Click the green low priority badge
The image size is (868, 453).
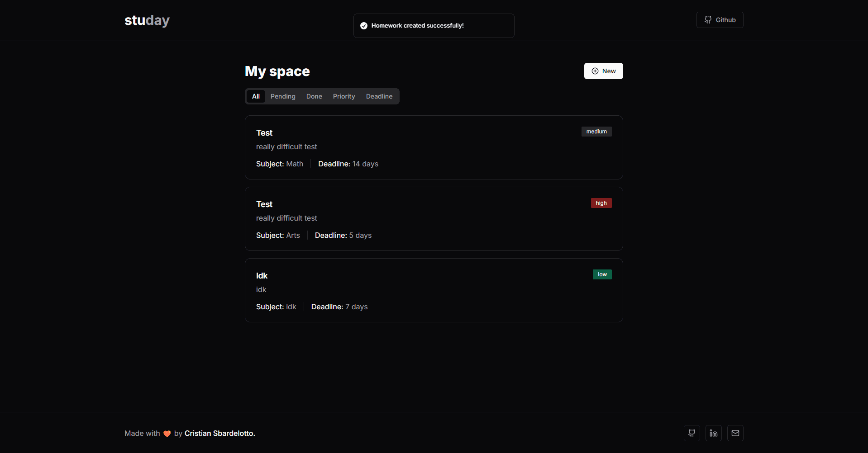tap(602, 274)
